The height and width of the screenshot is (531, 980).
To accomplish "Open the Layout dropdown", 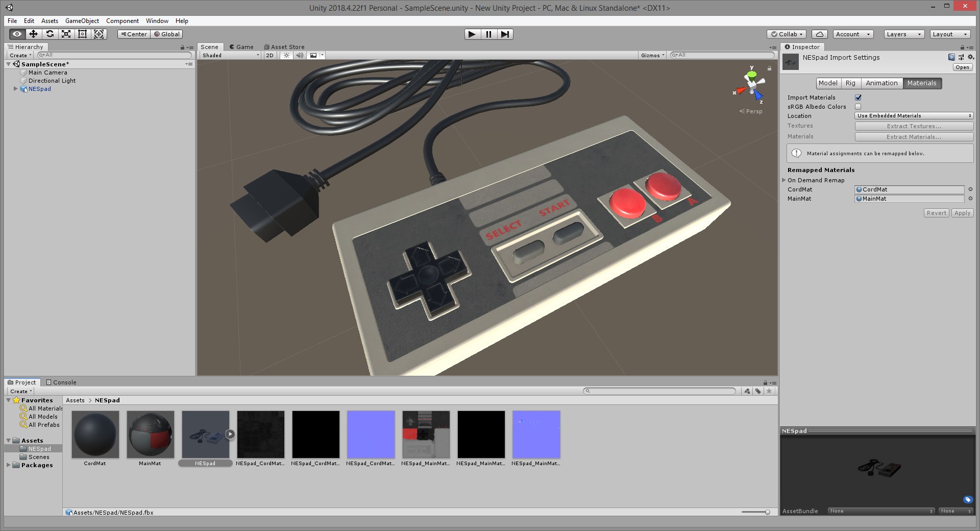I will click(x=949, y=34).
